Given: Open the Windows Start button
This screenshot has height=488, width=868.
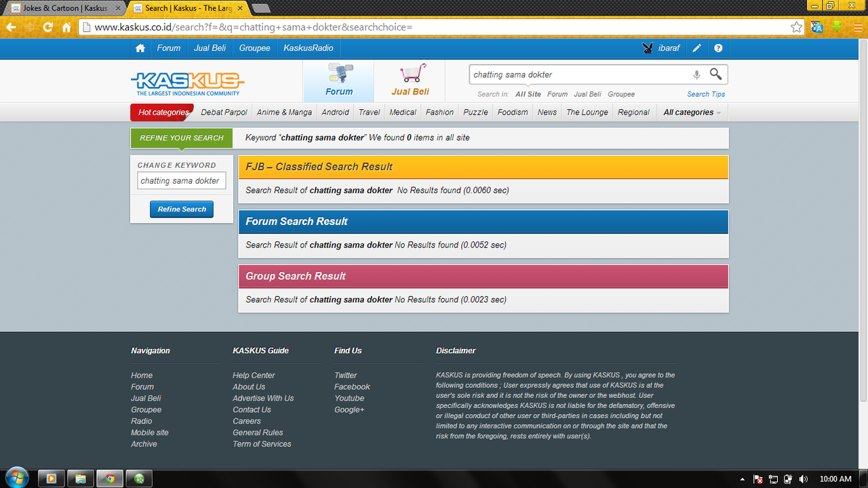Looking at the screenshot, I should pyautogui.click(x=16, y=478).
